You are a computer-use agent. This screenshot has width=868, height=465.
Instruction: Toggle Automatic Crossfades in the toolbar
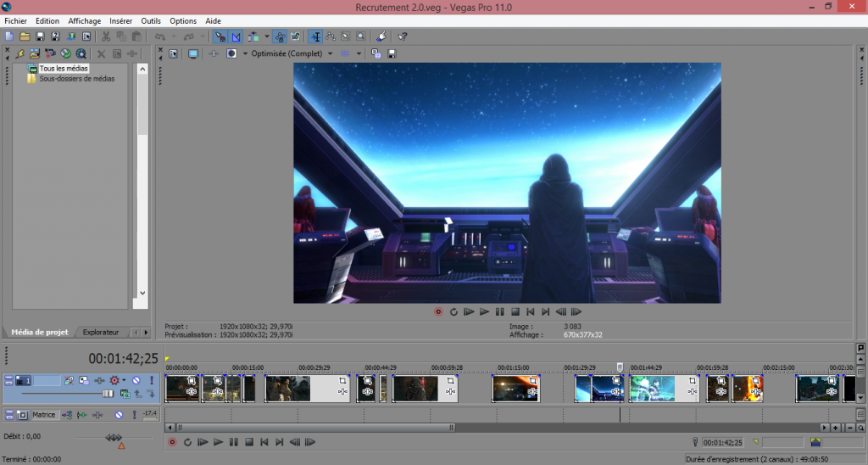pyautogui.click(x=236, y=36)
